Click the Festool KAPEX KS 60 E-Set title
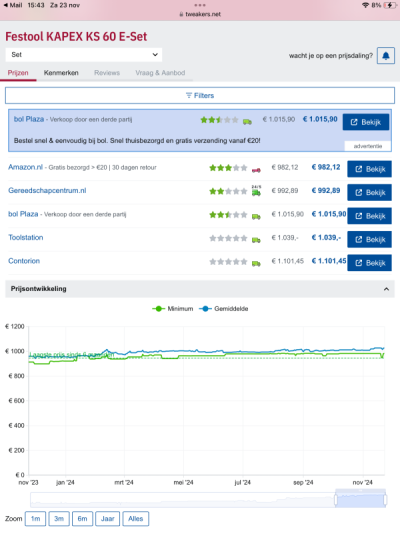400x534 pixels. (x=76, y=37)
